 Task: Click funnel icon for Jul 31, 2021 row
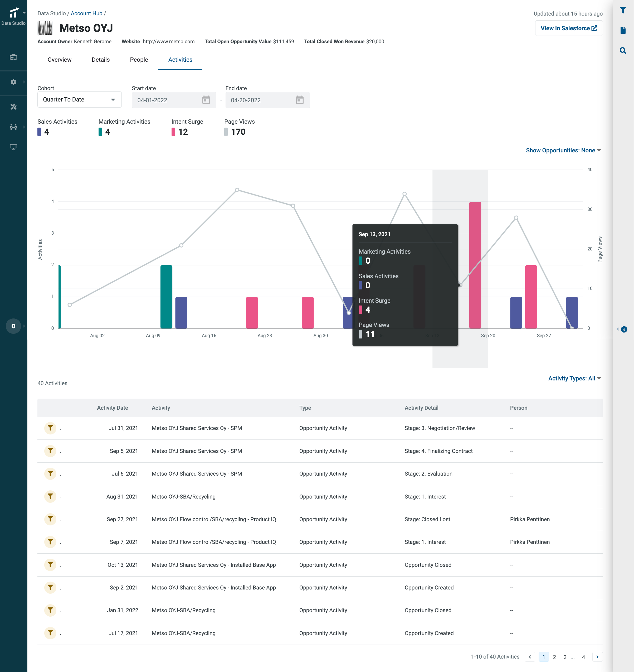50,428
